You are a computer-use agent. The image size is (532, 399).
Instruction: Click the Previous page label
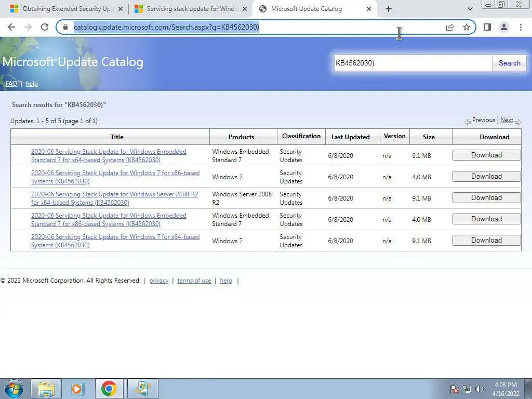(x=484, y=120)
